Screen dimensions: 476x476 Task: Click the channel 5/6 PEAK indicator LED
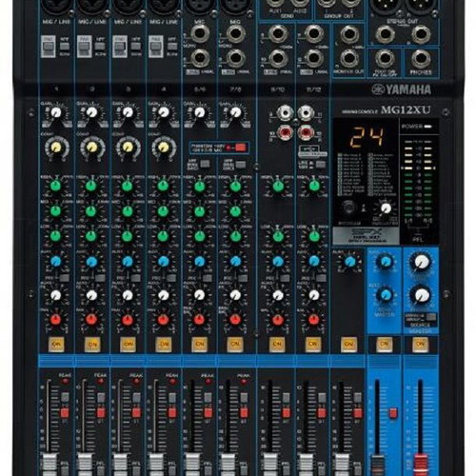(208, 381)
